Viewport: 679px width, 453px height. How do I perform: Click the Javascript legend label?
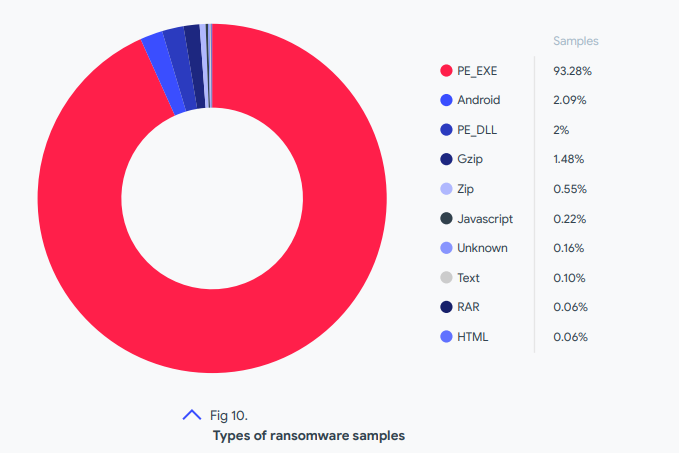pos(485,219)
